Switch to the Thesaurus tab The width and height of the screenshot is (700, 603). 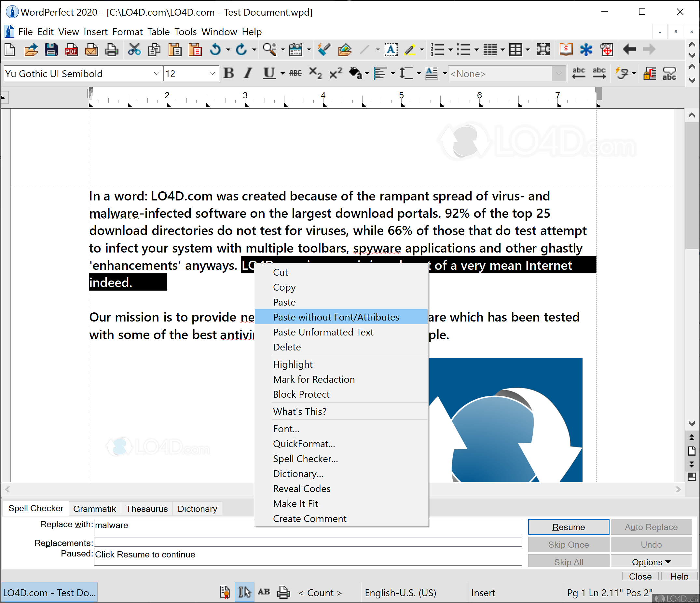point(147,509)
